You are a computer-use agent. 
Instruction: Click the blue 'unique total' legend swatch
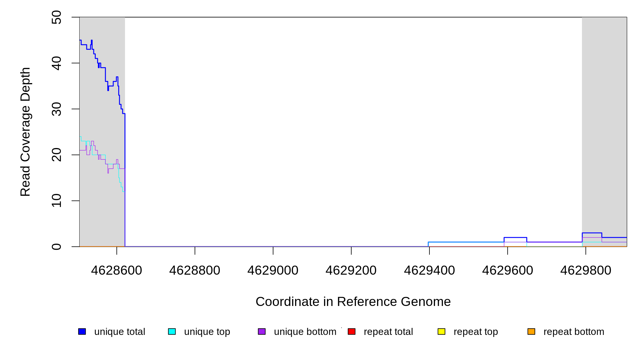pos(82,331)
